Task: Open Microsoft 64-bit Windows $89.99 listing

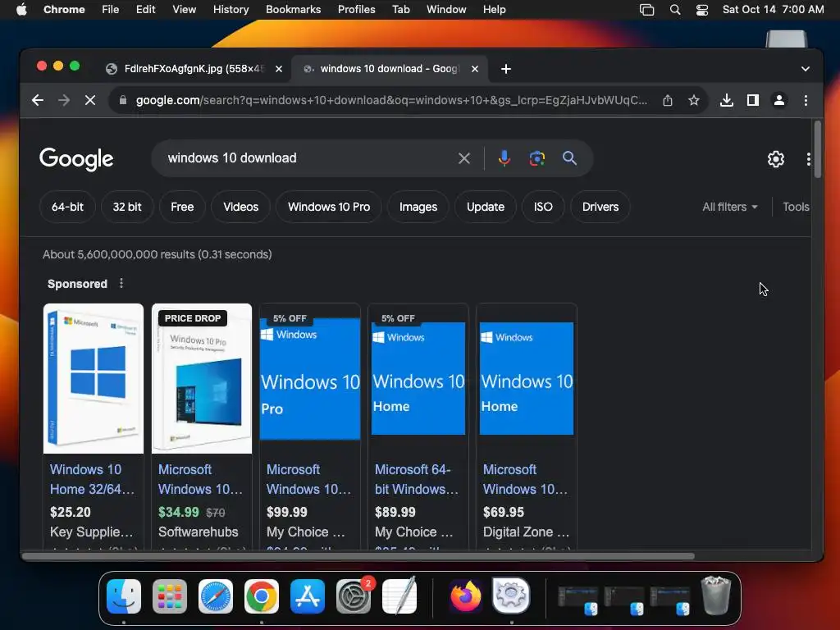Action: click(416, 479)
